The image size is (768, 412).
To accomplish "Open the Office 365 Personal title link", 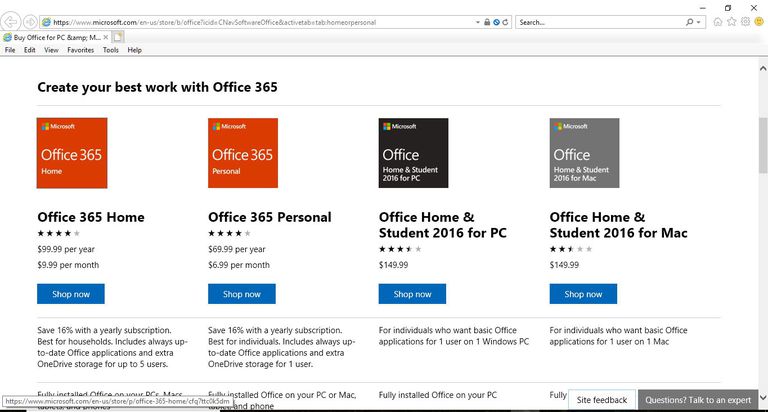I will pyautogui.click(x=269, y=217).
